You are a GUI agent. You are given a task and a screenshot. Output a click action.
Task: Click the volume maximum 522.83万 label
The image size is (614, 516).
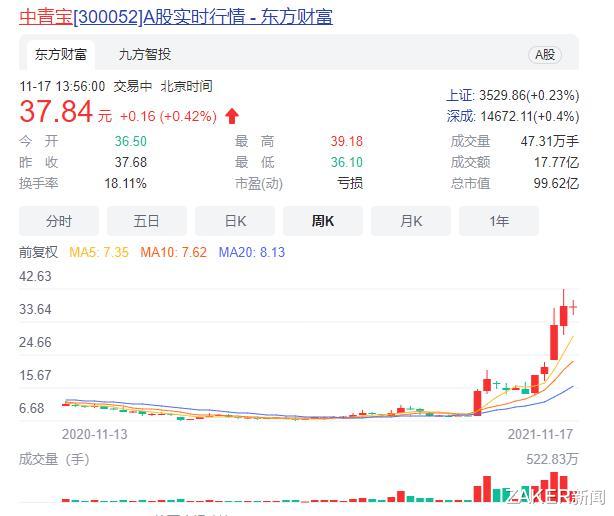[x=553, y=459]
